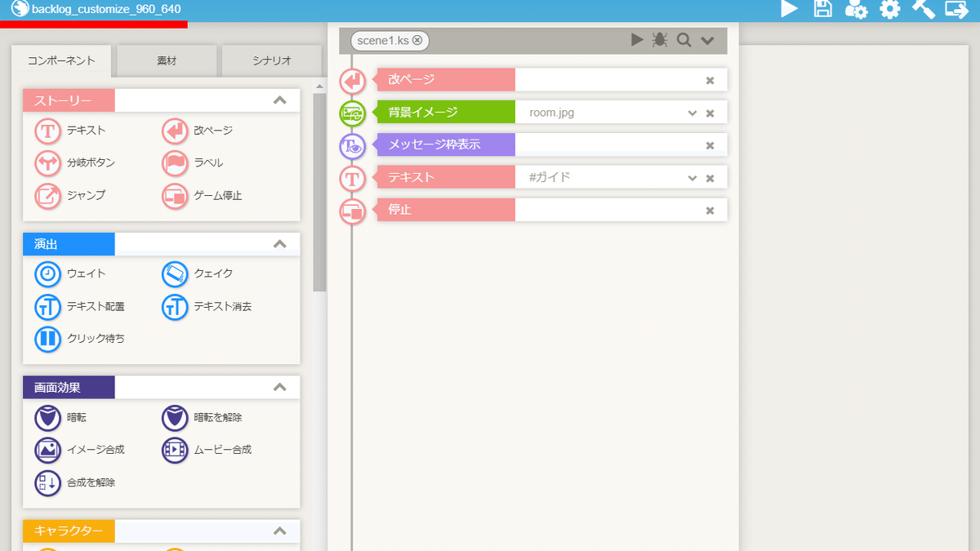Screen dimensions: 980x551
Task: Delete the 停止 row
Action: [x=710, y=211]
